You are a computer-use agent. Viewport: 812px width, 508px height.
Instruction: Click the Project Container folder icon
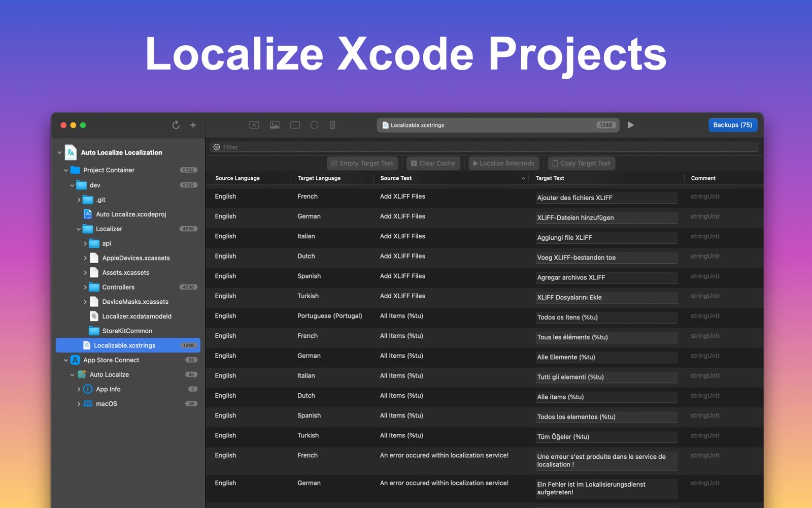pyautogui.click(x=75, y=170)
